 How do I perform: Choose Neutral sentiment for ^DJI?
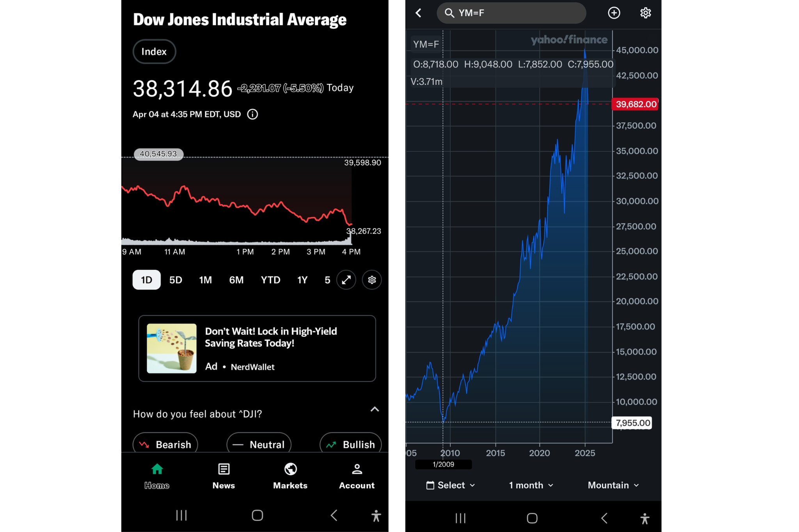pyautogui.click(x=259, y=444)
